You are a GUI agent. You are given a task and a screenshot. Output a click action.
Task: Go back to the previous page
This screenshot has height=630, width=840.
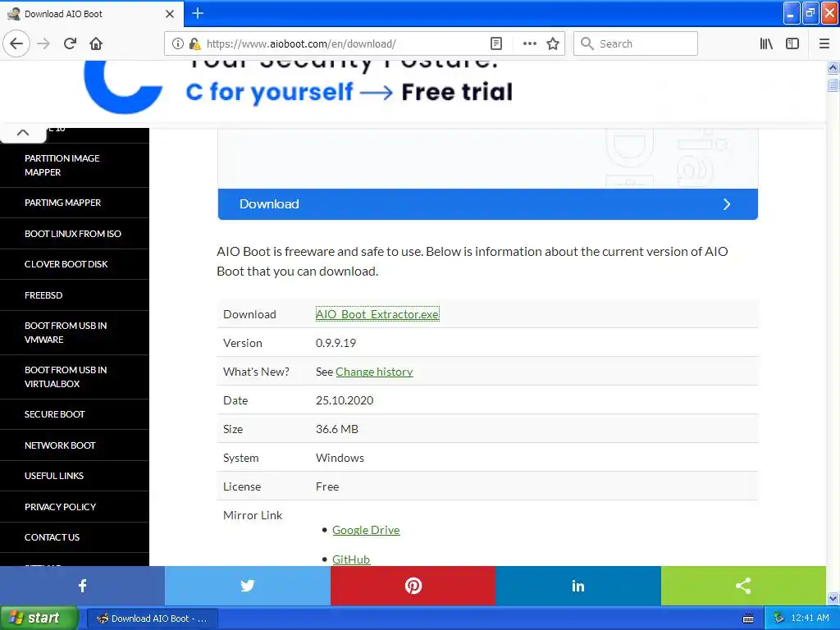point(16,43)
